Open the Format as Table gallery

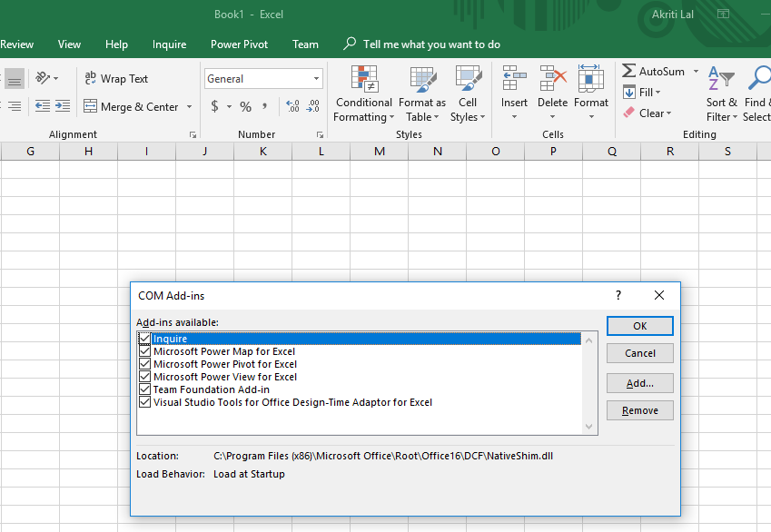[422, 80]
